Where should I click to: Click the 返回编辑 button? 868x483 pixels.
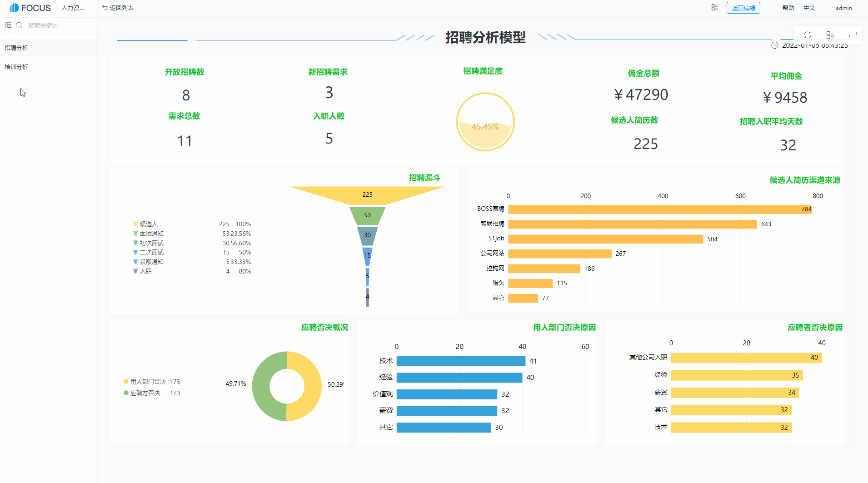pos(743,8)
